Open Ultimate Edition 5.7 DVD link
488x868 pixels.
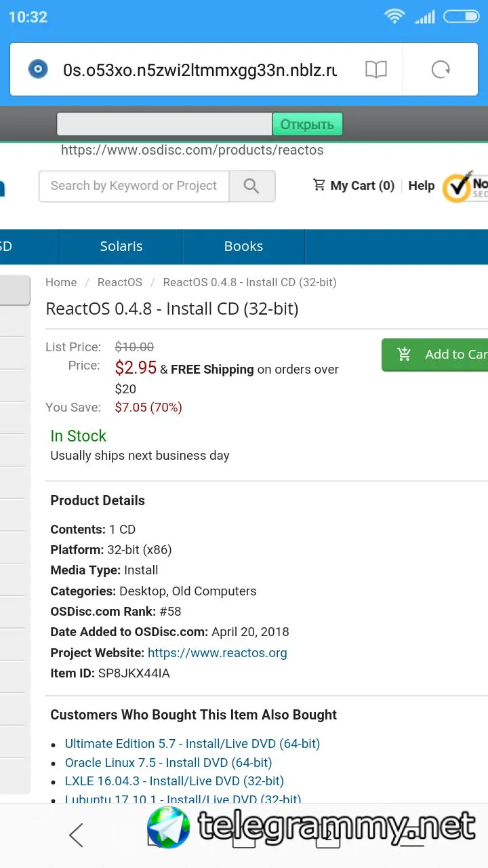(192, 743)
